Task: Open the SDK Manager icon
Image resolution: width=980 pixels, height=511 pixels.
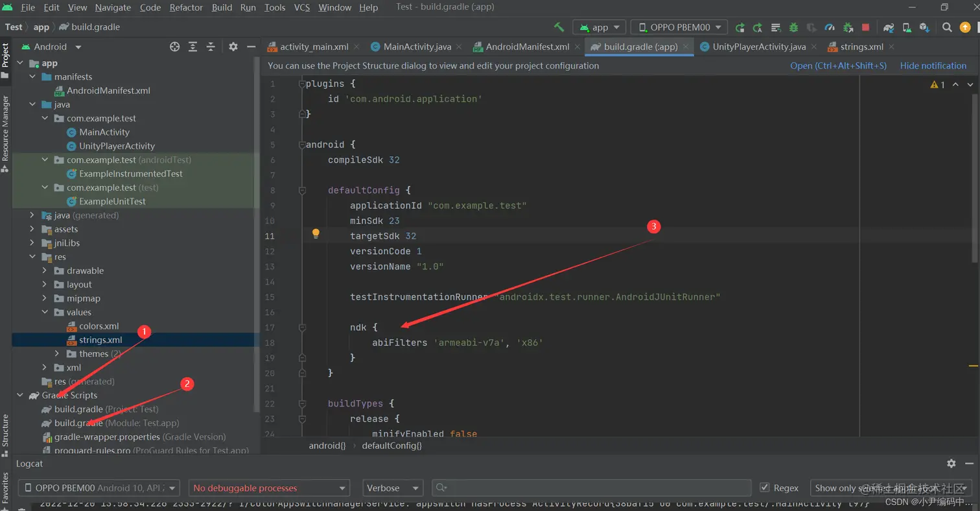Action: 925,27
